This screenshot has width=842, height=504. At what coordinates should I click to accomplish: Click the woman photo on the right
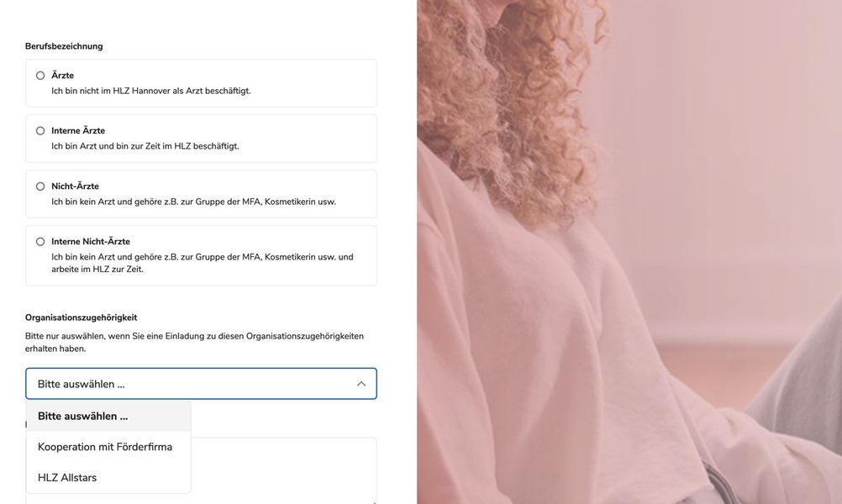[x=629, y=252]
